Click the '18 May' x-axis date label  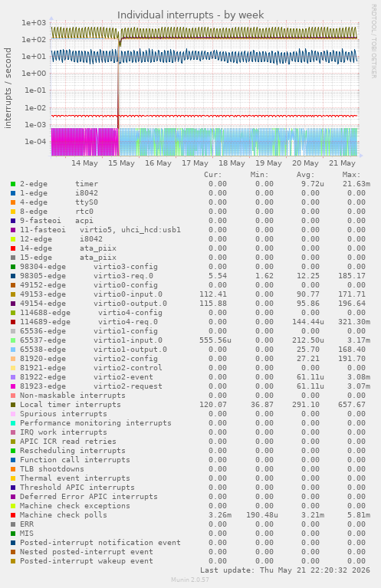[232, 163]
